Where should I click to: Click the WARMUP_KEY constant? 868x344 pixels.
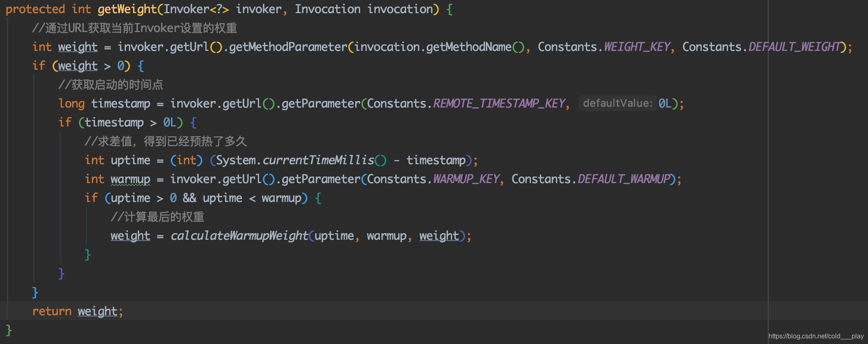466,179
